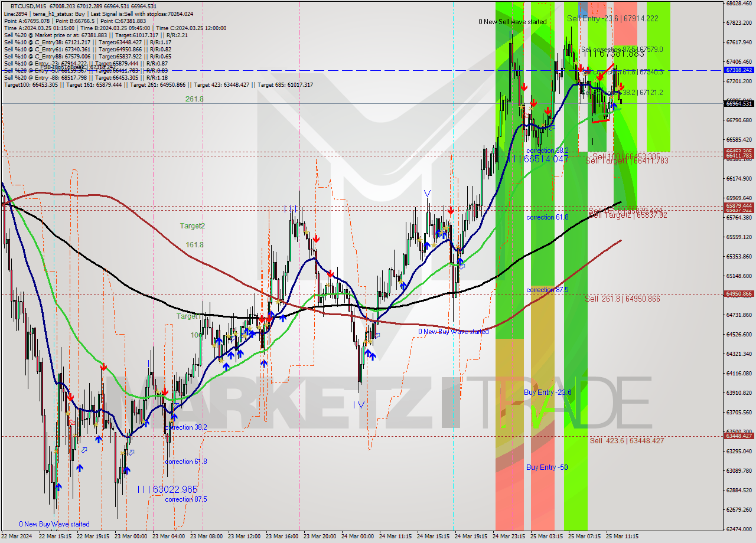
Task: Click the 'Buy Entry -50' label
Action: (x=547, y=467)
